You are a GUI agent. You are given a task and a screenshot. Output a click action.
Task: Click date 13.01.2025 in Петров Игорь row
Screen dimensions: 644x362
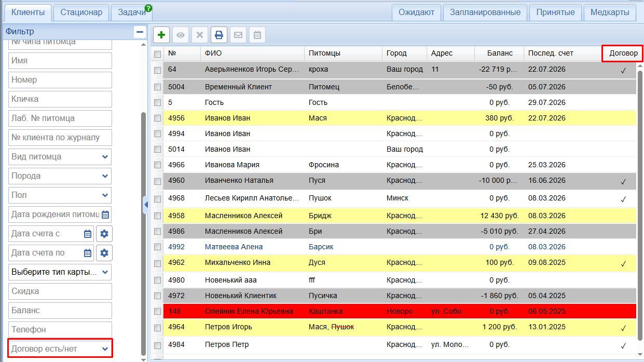click(547, 328)
